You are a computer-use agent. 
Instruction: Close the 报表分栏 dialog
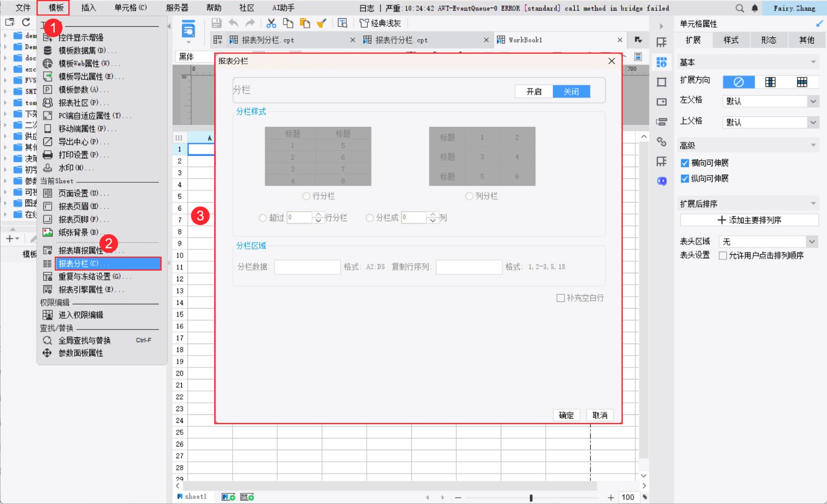pos(612,61)
